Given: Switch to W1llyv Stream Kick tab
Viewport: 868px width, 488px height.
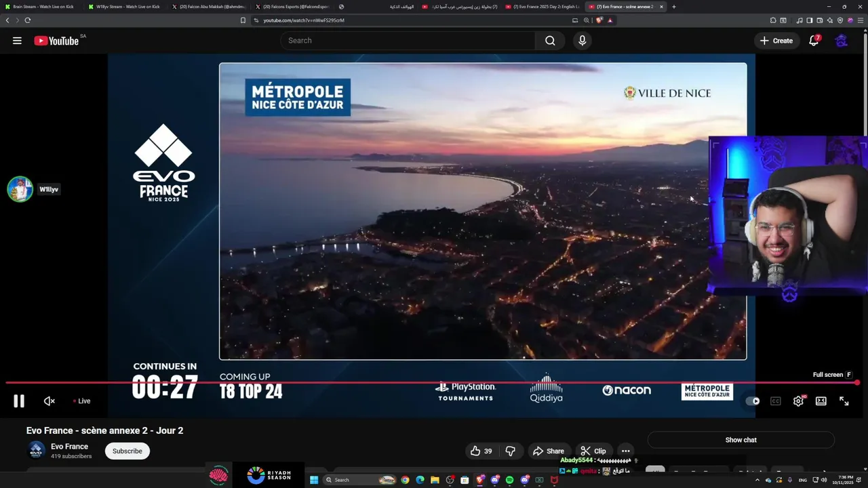Looking at the screenshot, I should 125,7.
